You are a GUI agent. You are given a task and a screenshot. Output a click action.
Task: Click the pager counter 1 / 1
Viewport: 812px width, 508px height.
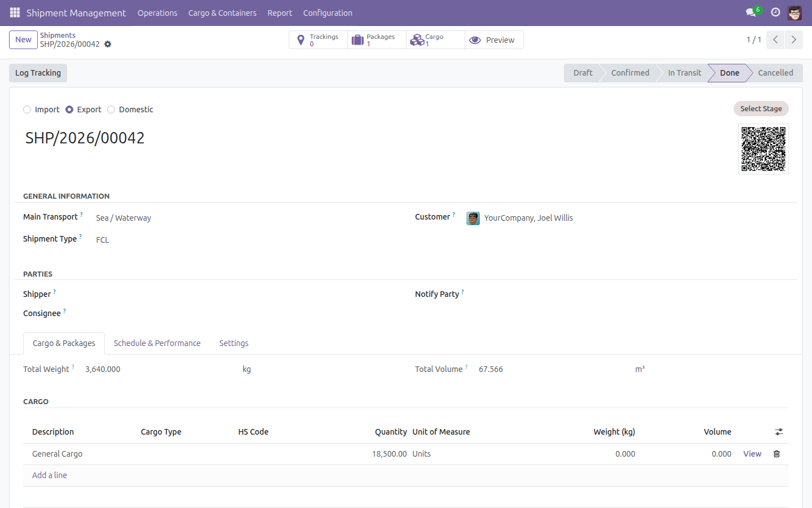754,40
